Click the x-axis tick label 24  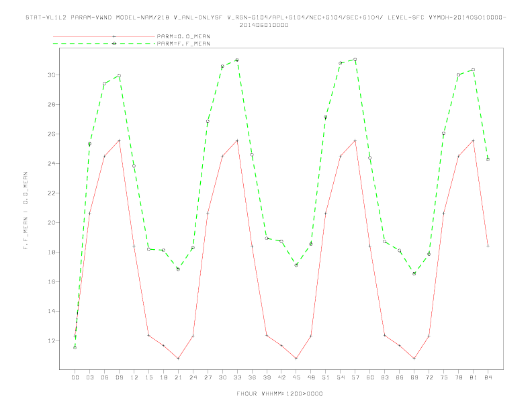click(x=193, y=377)
